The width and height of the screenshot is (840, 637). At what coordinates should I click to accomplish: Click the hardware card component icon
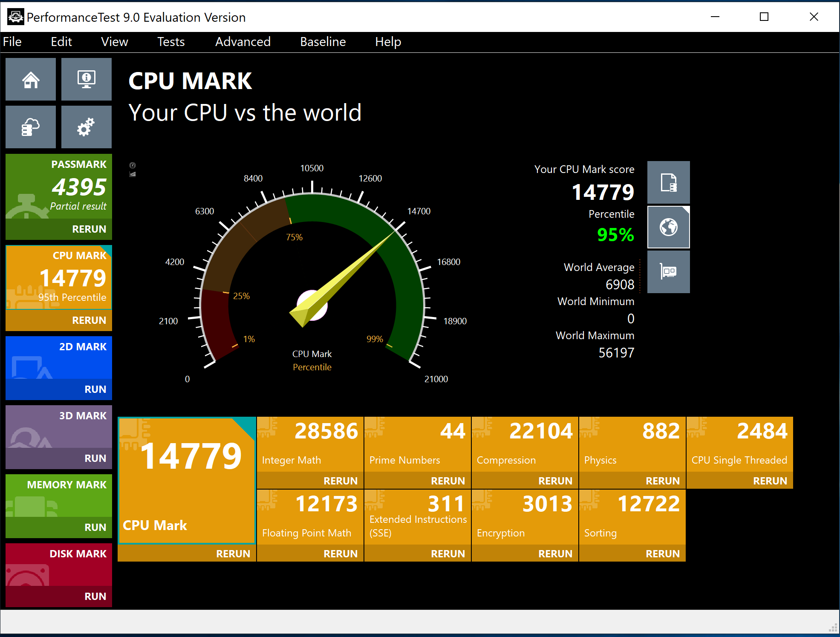pos(668,272)
